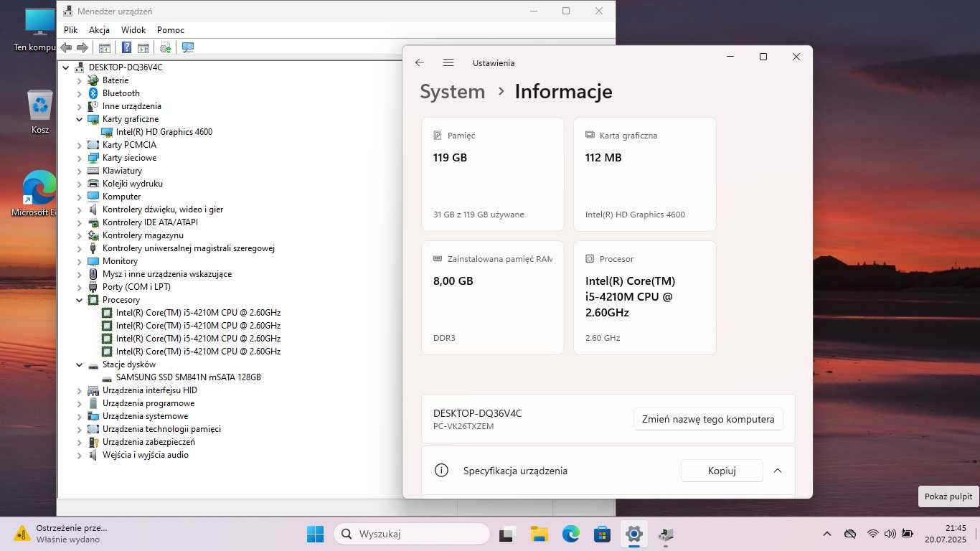Open Task View from the taskbar
This screenshot has height=551, width=980.
(508, 534)
